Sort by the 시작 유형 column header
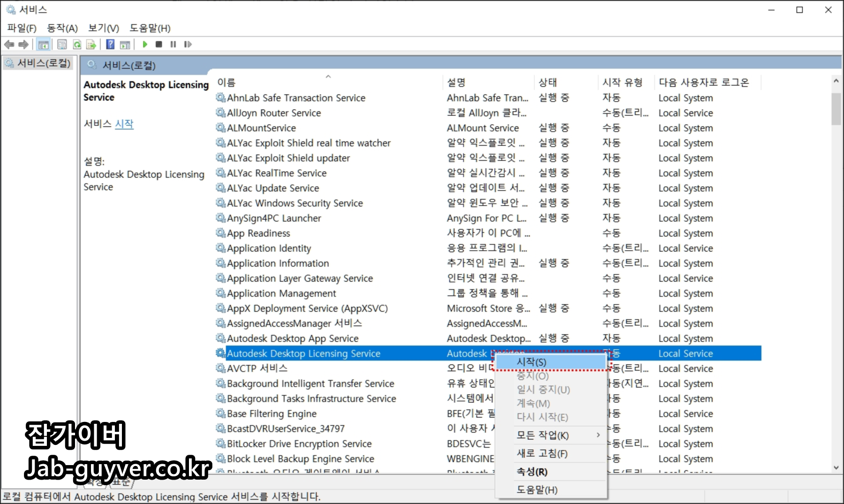This screenshot has width=844, height=504. click(626, 83)
